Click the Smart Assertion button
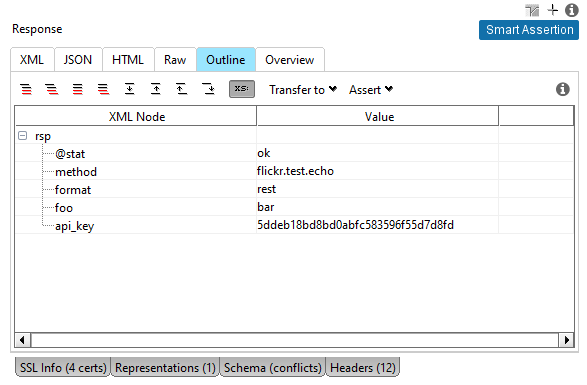Screen dimensions: 587x385 tap(529, 30)
